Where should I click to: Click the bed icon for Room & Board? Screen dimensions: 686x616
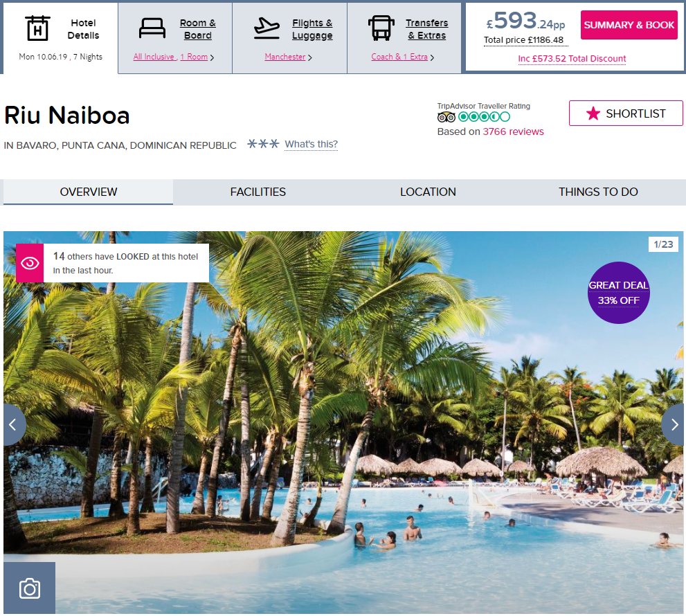click(x=152, y=28)
